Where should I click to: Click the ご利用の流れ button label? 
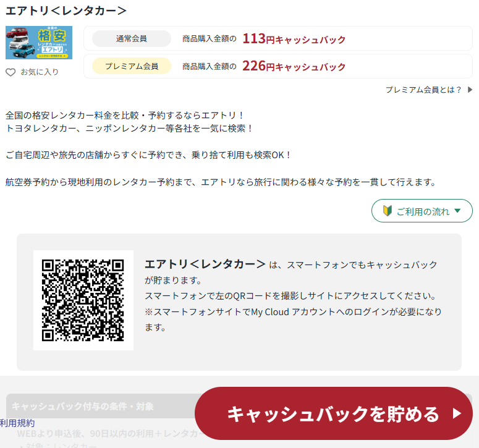[423, 211]
